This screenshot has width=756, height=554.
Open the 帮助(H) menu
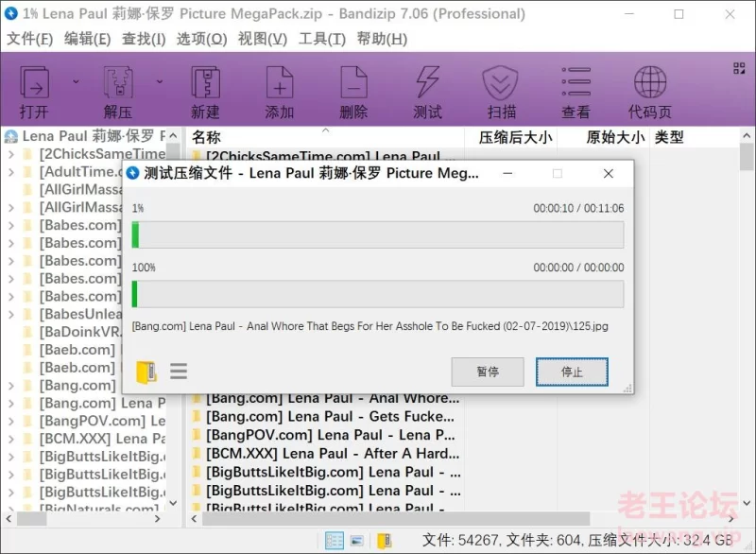382,39
